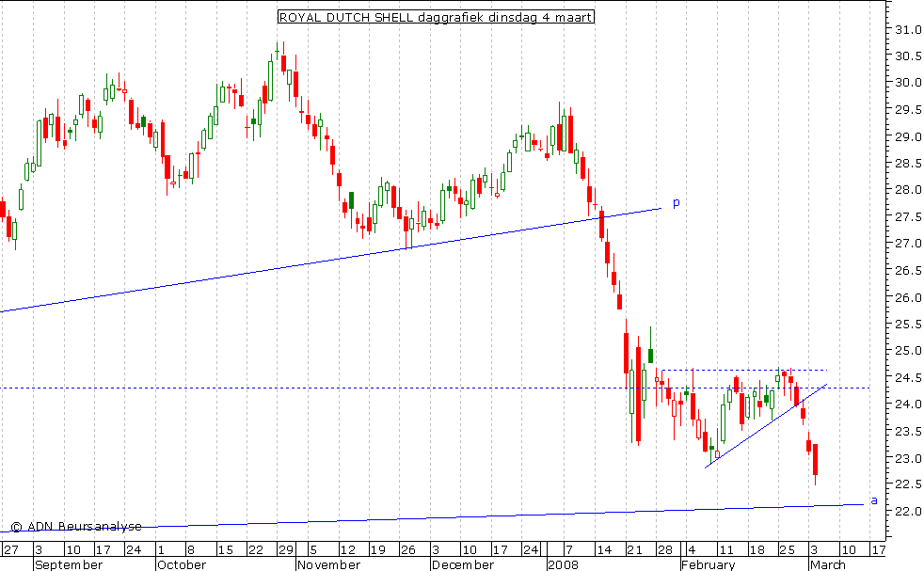
Task: Select the 31.0 price axis label
Action: 907,29
